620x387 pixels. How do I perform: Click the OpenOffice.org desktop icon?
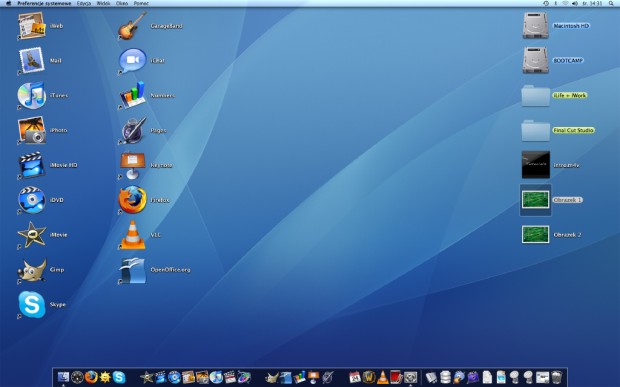(132, 270)
